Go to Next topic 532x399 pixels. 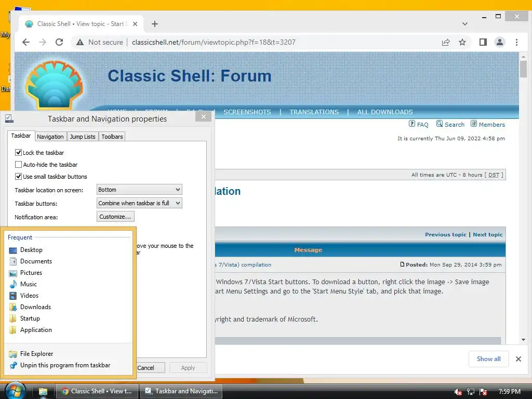[x=487, y=234]
